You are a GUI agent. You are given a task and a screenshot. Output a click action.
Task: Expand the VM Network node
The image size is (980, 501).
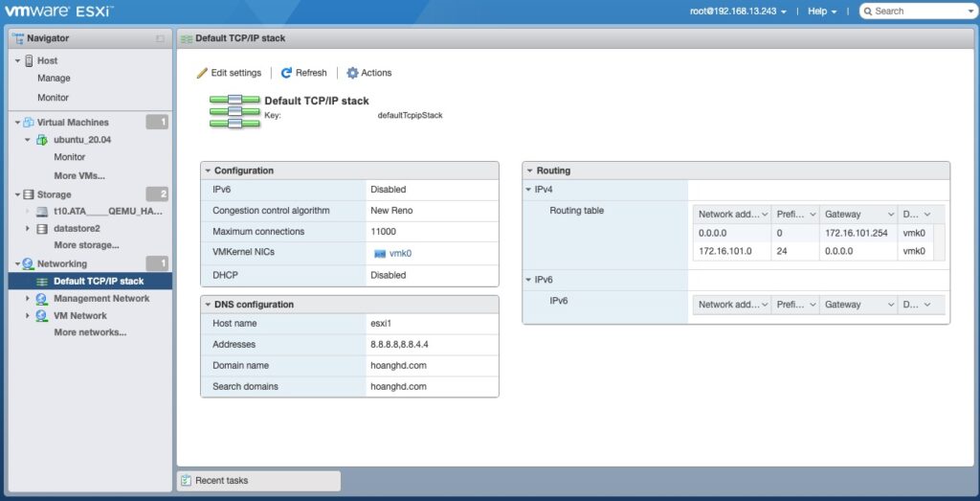(x=28, y=316)
